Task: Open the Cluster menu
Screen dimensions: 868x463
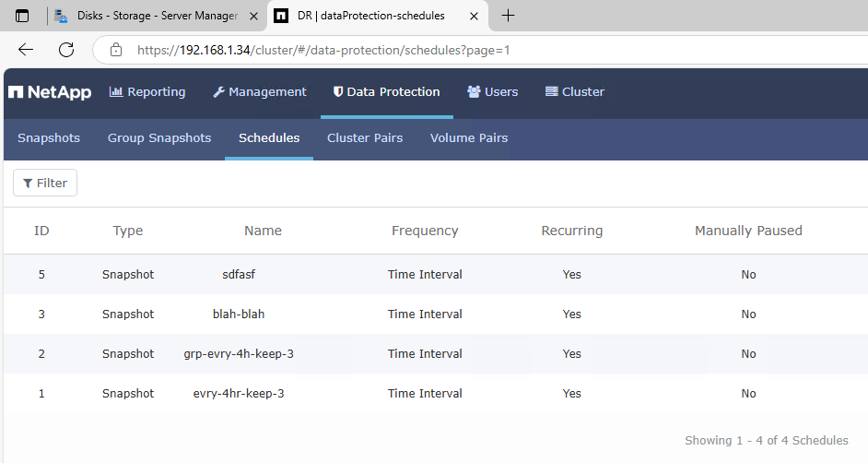Action: coord(575,92)
